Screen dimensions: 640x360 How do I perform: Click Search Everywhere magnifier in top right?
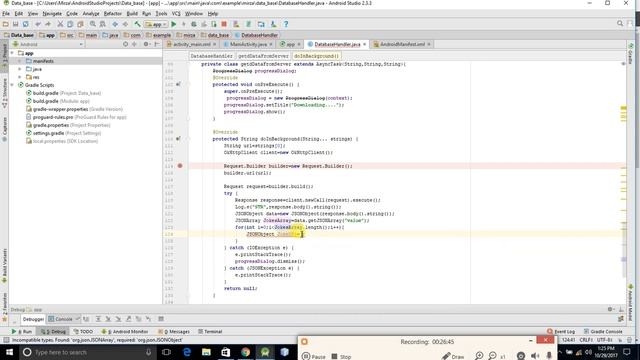[x=620, y=24]
